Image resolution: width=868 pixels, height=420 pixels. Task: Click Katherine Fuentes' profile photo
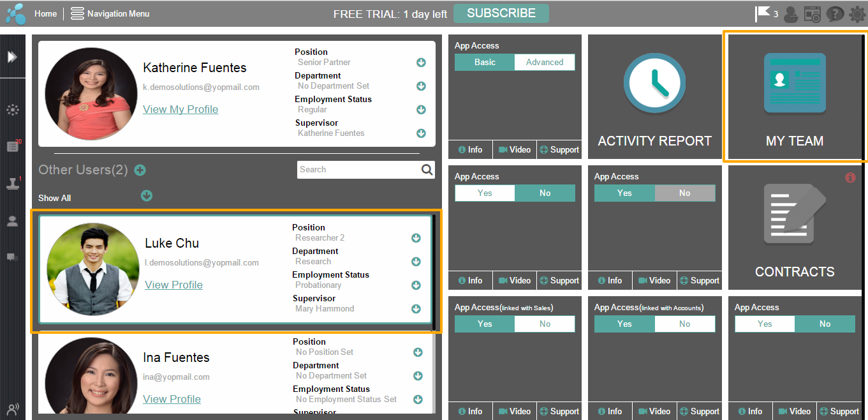pos(92,94)
